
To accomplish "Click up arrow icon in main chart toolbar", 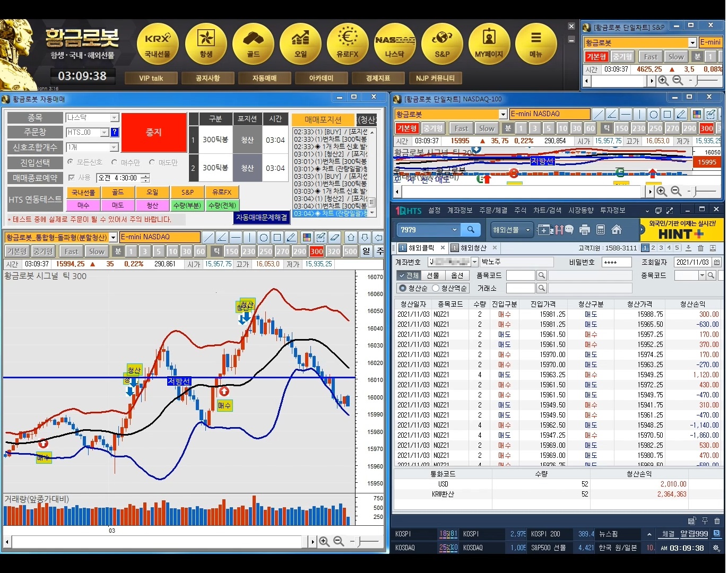I will (351, 237).
